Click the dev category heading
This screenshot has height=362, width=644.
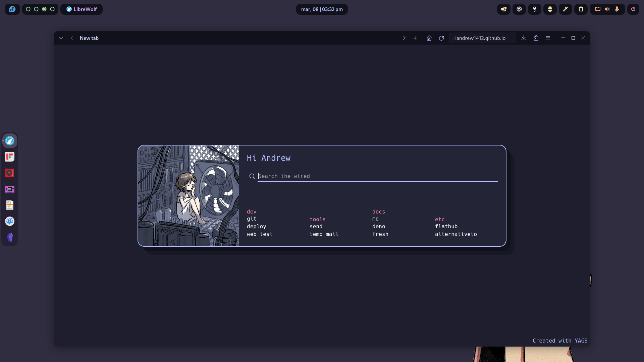[x=252, y=212]
